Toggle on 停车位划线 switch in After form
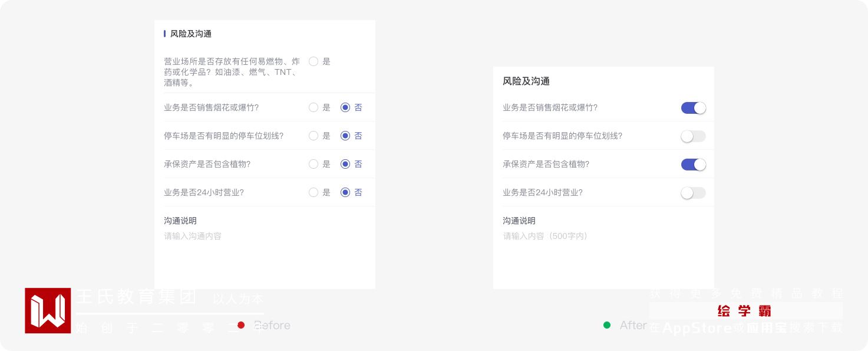Image resolution: width=868 pixels, height=351 pixels. (x=694, y=136)
